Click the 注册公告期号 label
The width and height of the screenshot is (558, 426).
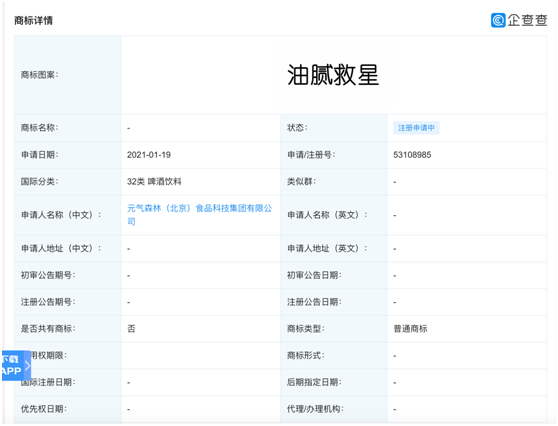[48, 302]
